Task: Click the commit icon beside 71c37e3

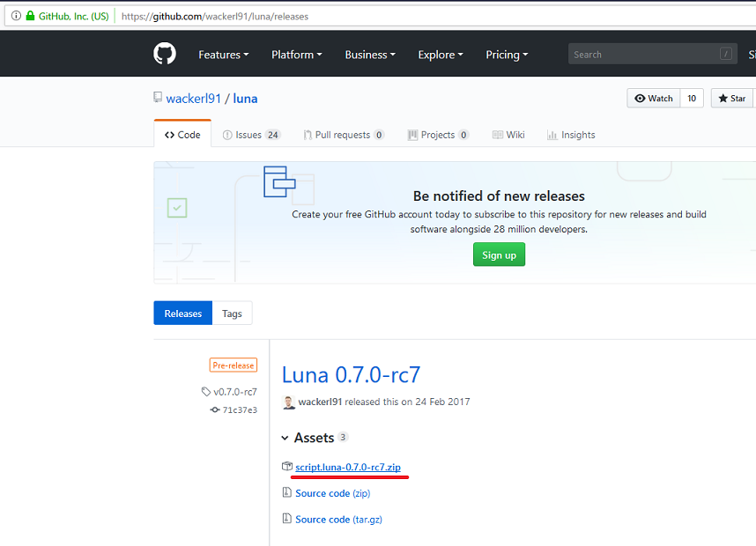Action: point(215,409)
